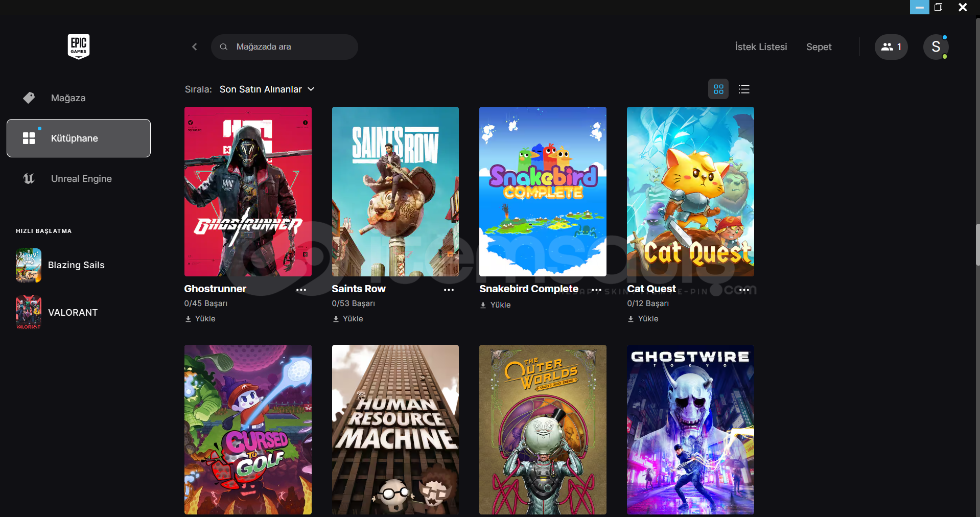Minimize the Epic Games window

(x=919, y=7)
